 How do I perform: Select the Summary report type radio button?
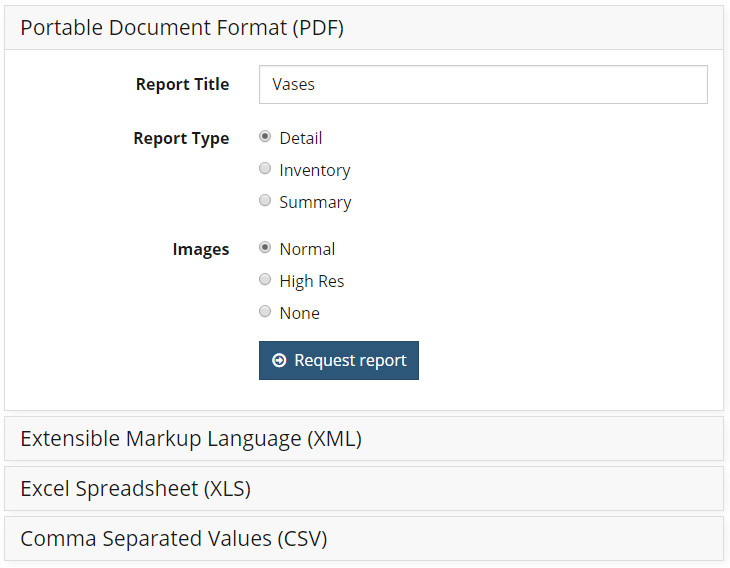[x=265, y=200]
